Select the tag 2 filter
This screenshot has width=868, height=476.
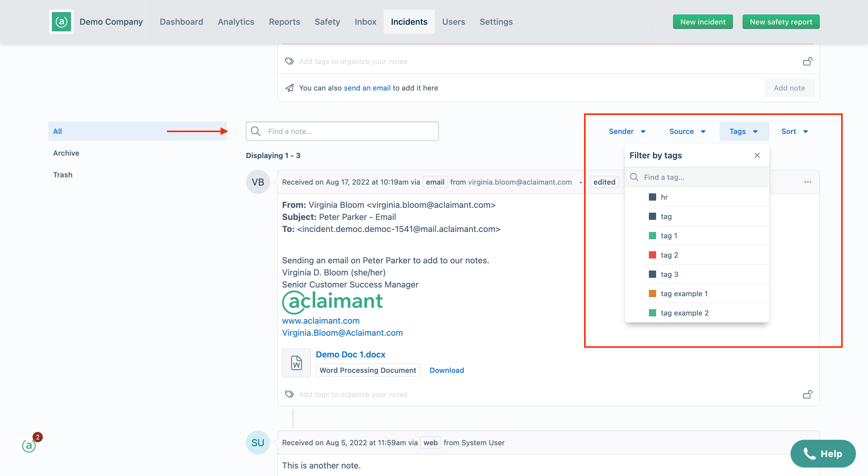coord(697,255)
